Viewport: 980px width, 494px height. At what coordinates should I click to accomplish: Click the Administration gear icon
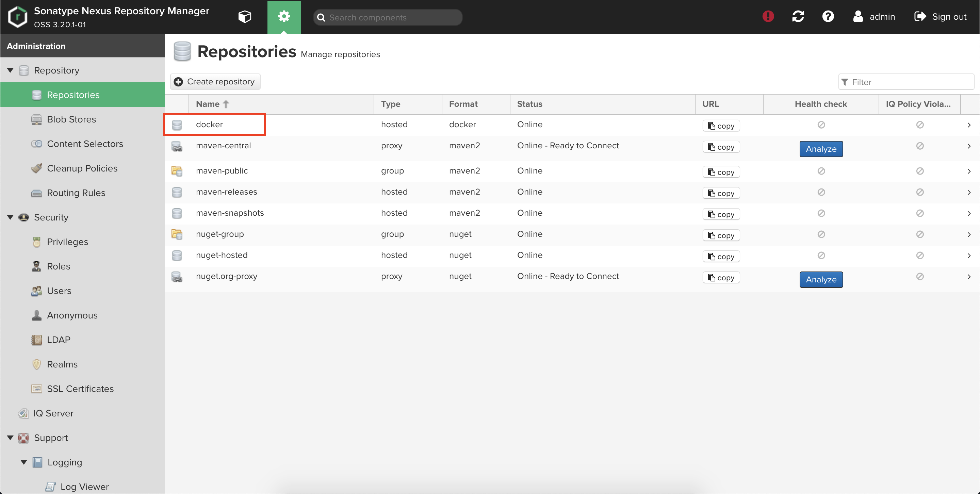click(x=284, y=17)
